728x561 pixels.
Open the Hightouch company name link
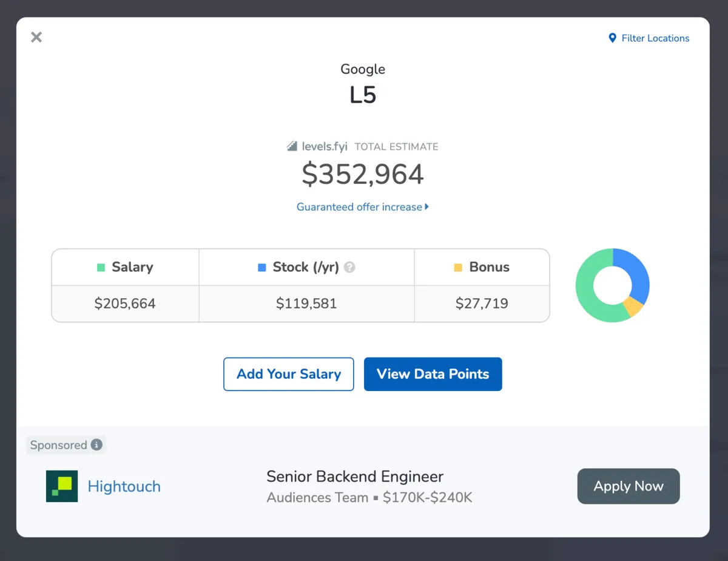coord(124,486)
